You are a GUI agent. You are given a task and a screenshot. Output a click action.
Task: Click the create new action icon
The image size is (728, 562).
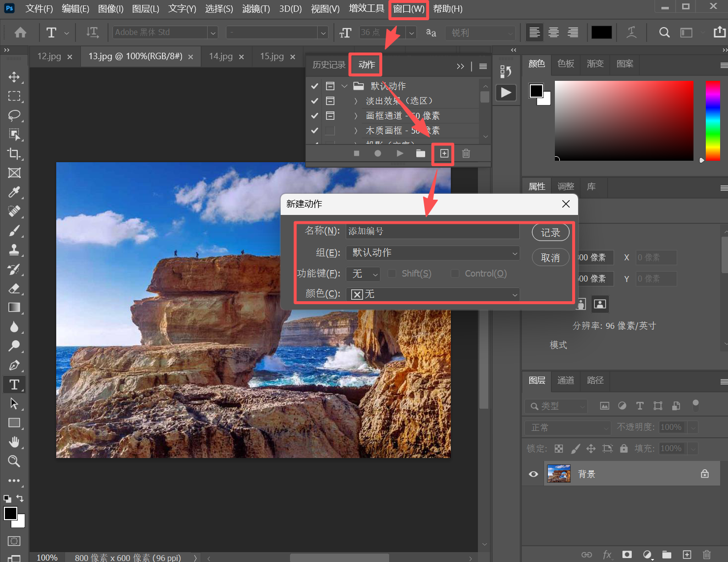[444, 153]
